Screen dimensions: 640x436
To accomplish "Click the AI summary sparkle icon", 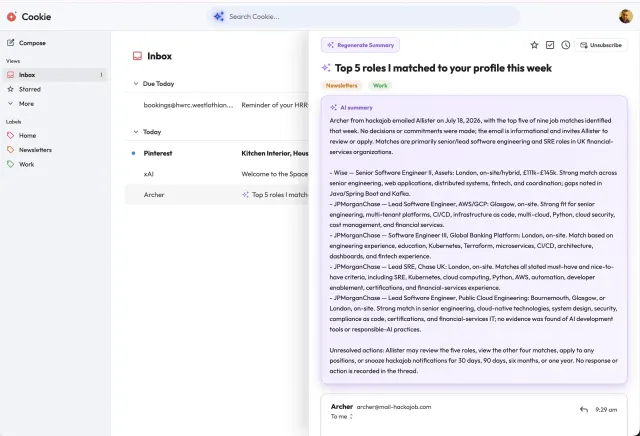I will 333,108.
